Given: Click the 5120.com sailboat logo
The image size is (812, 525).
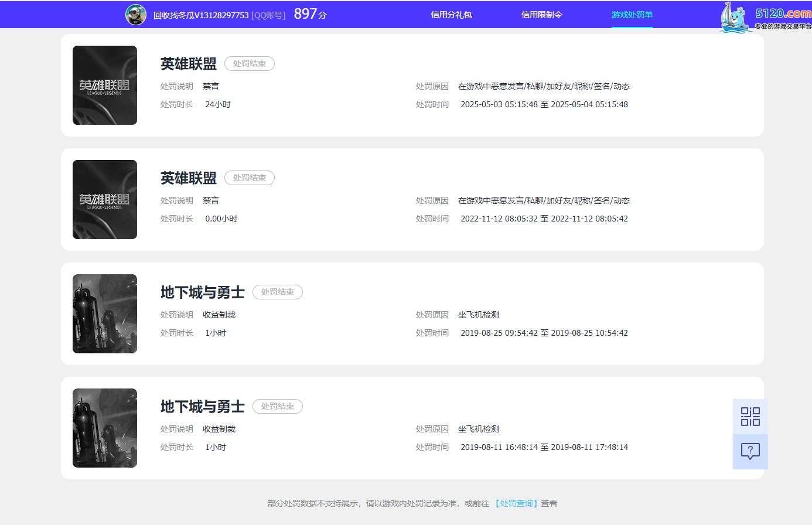Looking at the screenshot, I should (766, 16).
